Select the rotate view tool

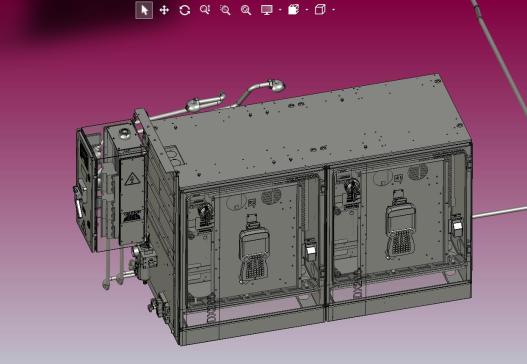tap(185, 10)
